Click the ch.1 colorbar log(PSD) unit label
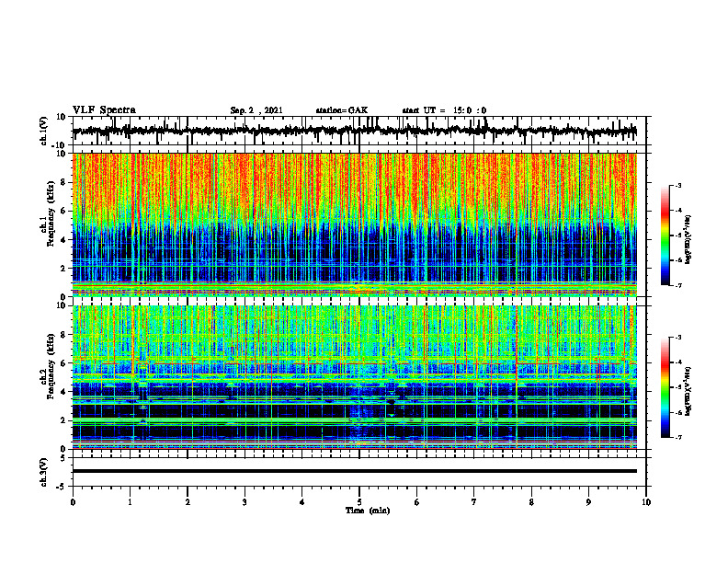This screenshot has width=728, height=563. tap(688, 240)
